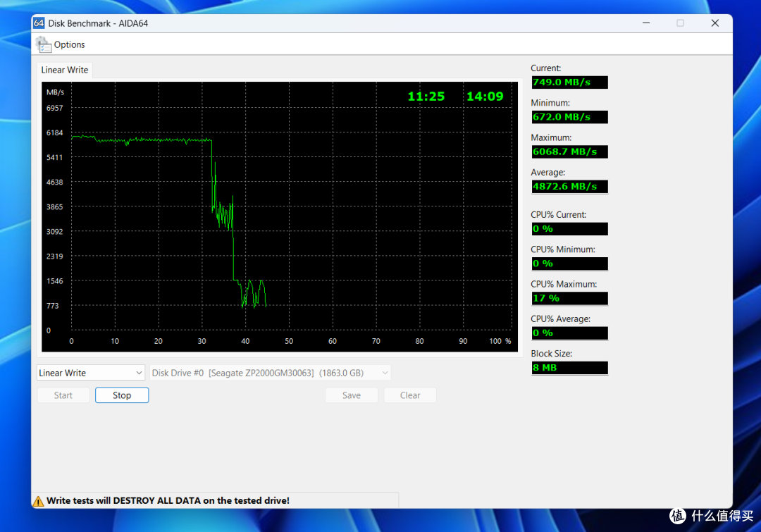The width and height of the screenshot is (761, 532).
Task: Click the disabled Start button
Action: 63,395
